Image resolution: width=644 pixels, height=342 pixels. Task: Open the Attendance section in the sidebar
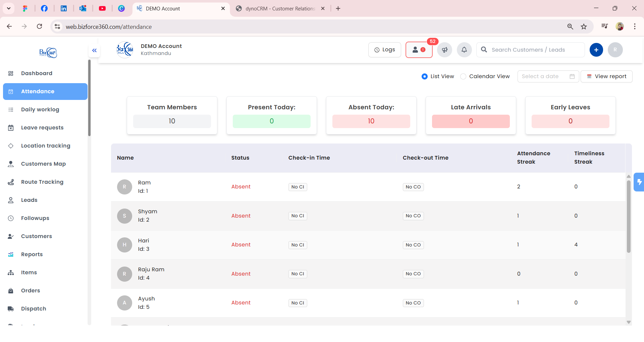[37, 91]
